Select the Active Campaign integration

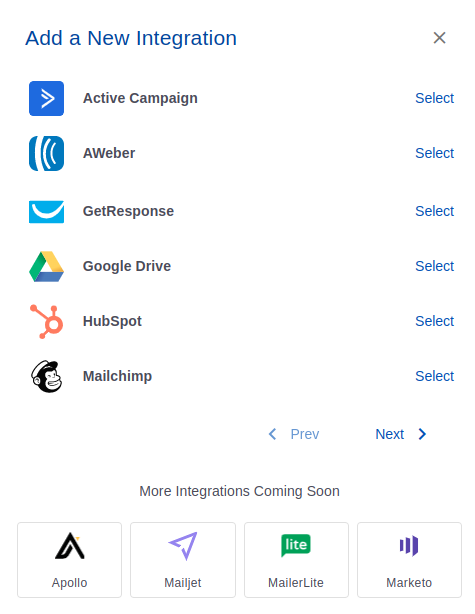click(434, 98)
